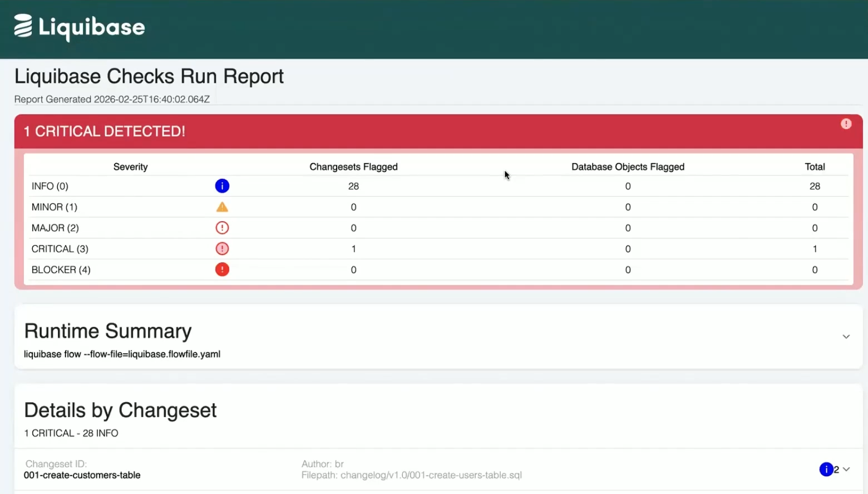Click the MAJOR (2) severity label
The height and width of the screenshot is (494, 868).
[55, 228]
